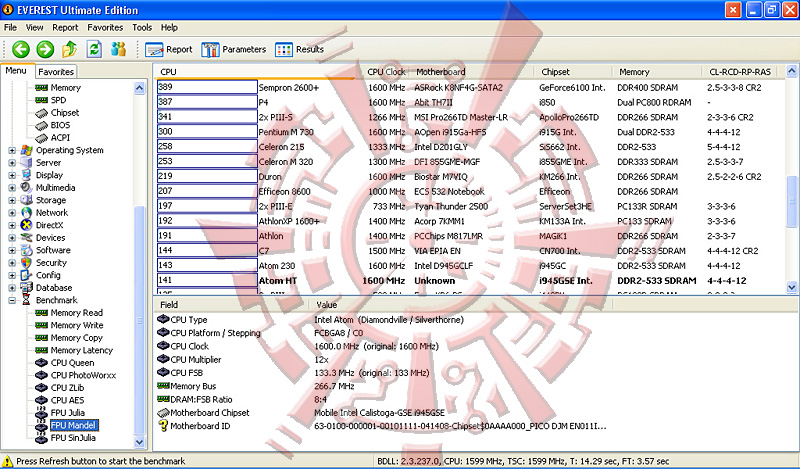Select the CPU Multiplier field row
This screenshot has height=469, width=800.
[383, 360]
